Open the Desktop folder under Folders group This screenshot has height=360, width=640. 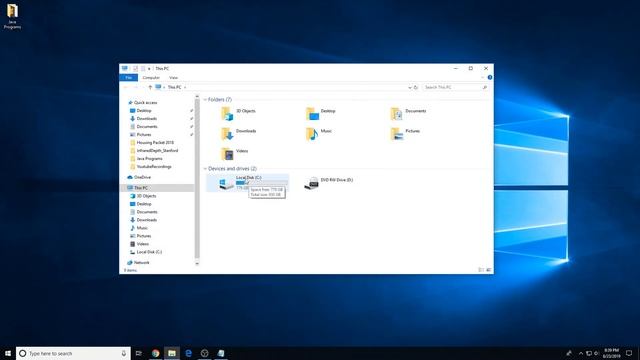(x=320, y=113)
